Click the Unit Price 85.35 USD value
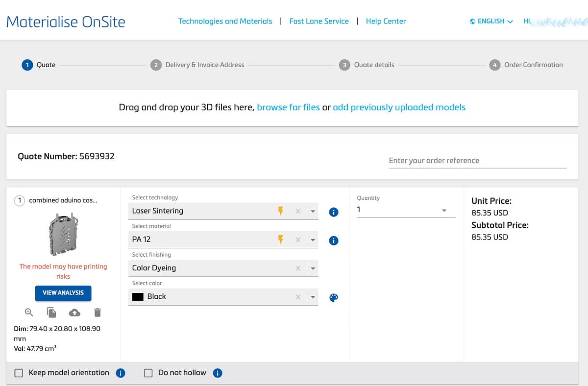588x386 pixels. tap(490, 213)
